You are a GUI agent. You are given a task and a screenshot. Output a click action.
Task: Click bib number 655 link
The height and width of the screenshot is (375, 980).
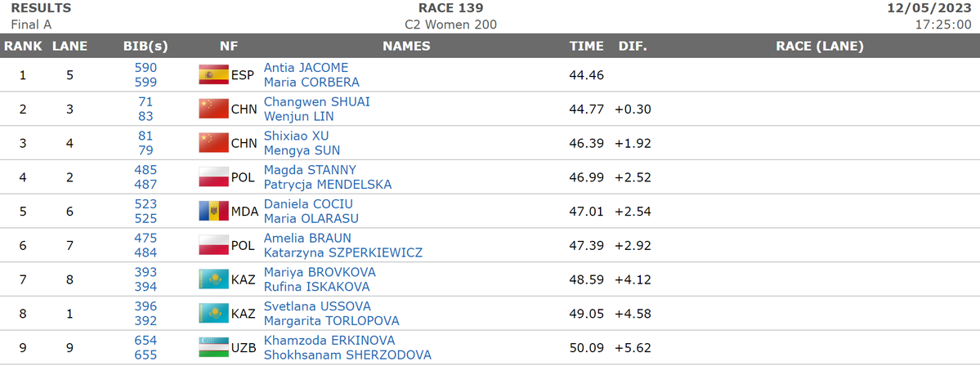click(x=145, y=355)
